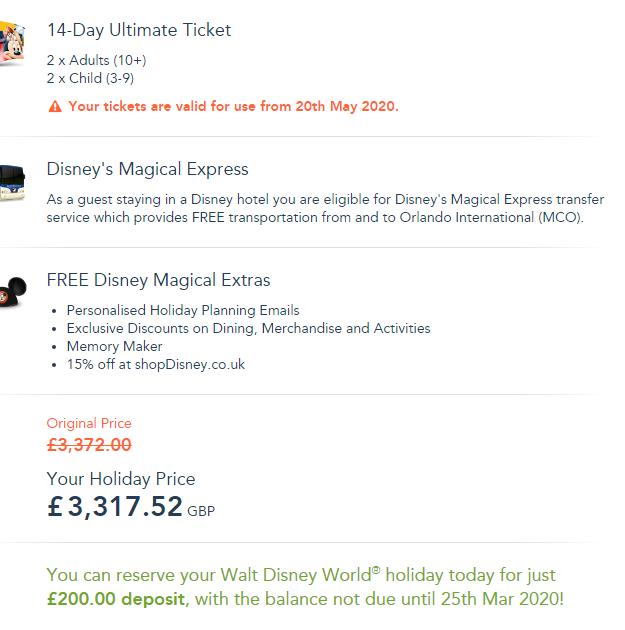Click Personalised Holiday Planning Emails bullet
This screenshot has width=625, height=630.
coord(183,310)
